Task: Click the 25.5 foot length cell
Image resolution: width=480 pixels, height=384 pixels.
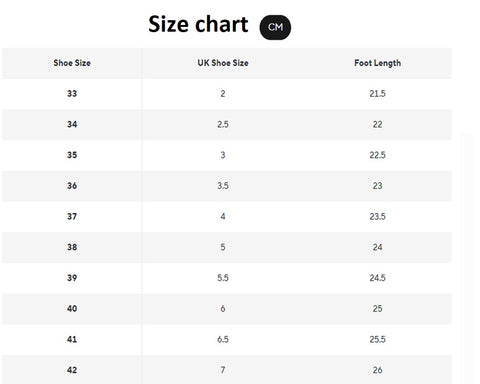Action: (377, 339)
